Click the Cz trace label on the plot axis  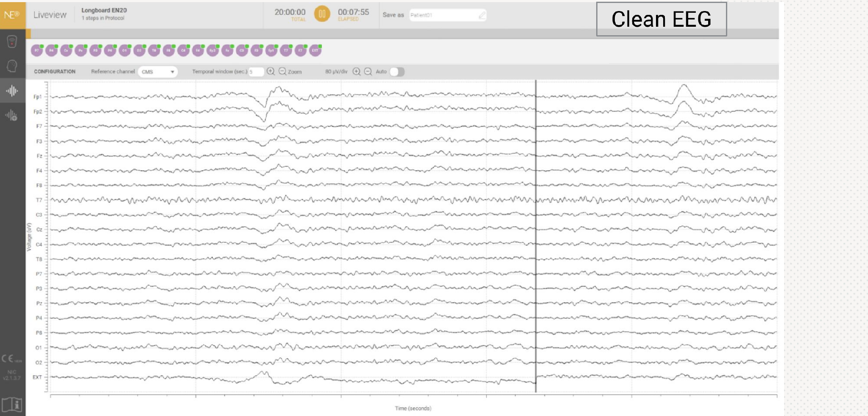coord(39,230)
